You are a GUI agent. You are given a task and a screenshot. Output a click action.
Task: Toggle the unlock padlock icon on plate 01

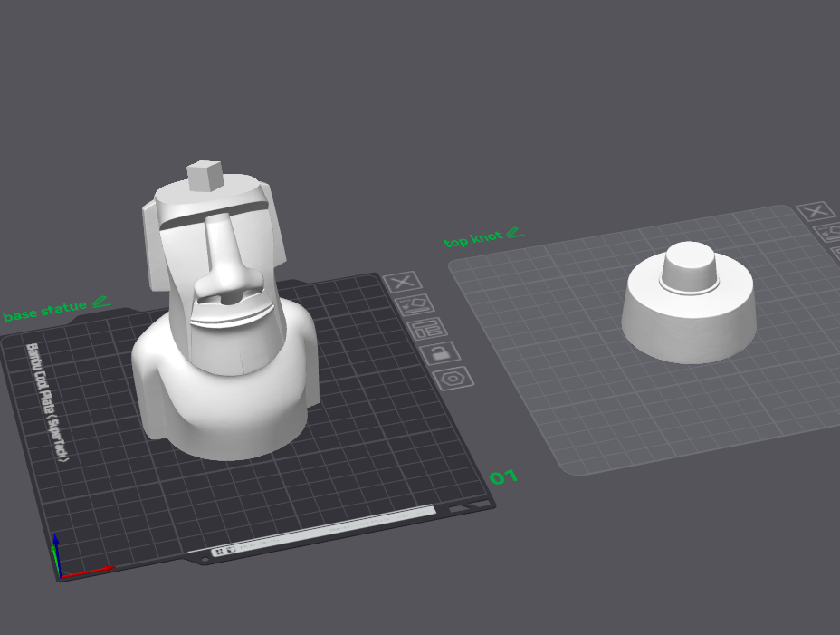pyautogui.click(x=438, y=352)
